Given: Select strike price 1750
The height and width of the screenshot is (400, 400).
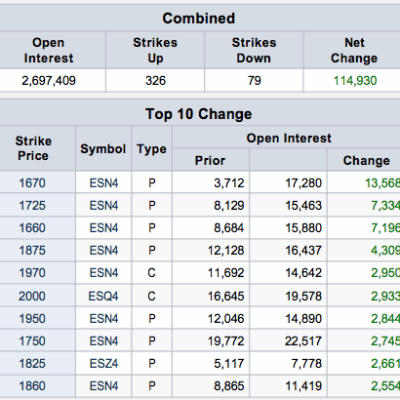Looking at the screenshot, I should [32, 341].
